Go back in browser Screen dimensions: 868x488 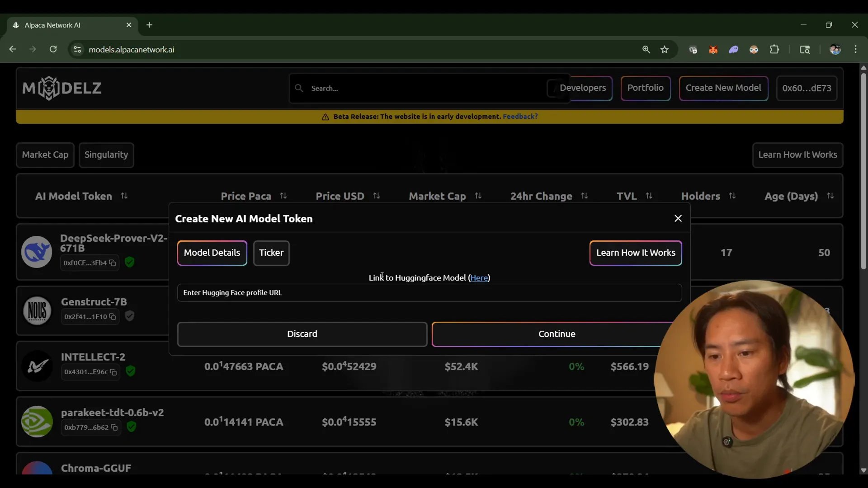coord(13,49)
